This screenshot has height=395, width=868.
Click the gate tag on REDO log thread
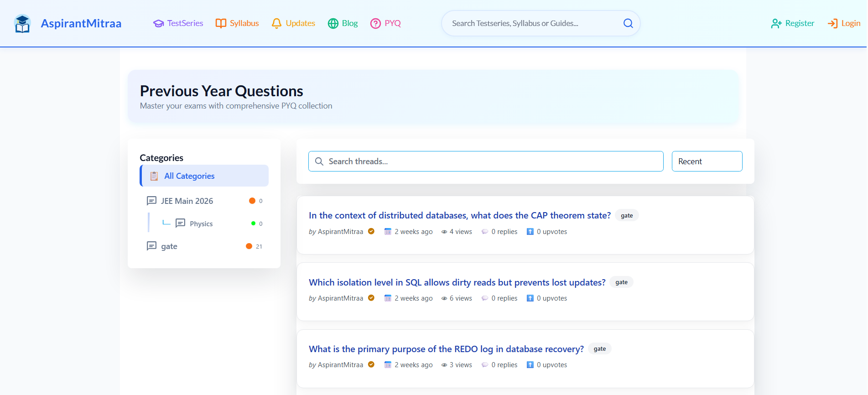pyautogui.click(x=599, y=348)
